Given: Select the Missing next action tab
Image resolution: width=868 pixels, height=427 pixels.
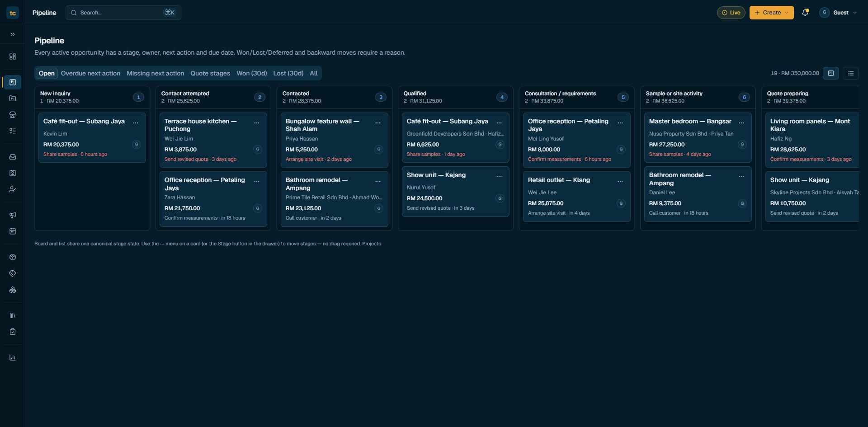Looking at the screenshot, I should [156, 73].
